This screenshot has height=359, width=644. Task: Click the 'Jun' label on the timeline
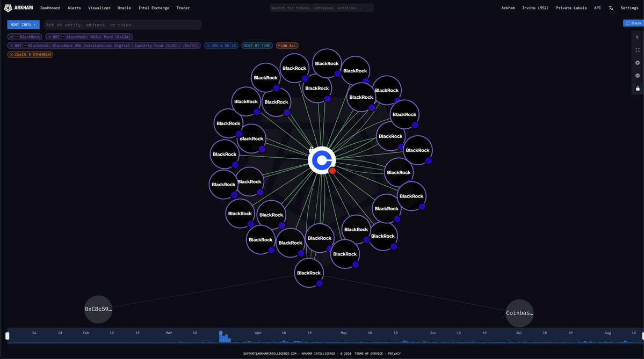point(433,333)
